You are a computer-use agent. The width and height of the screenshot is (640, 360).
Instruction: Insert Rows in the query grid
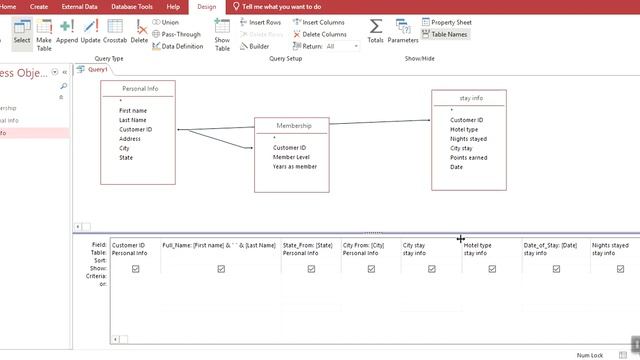click(260, 22)
